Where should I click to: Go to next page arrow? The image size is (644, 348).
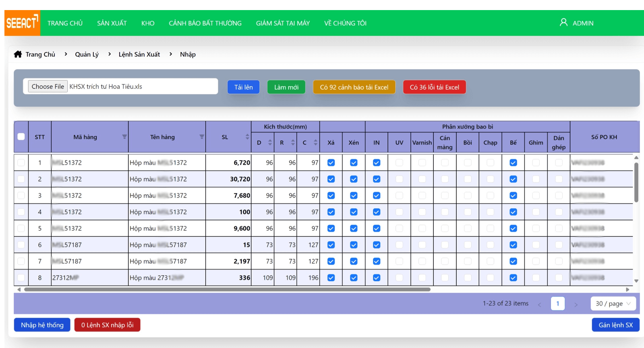[x=576, y=304]
